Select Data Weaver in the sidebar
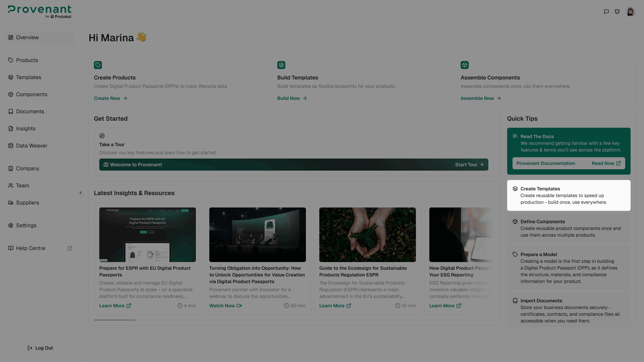Image resolution: width=644 pixels, height=362 pixels. tap(40, 146)
